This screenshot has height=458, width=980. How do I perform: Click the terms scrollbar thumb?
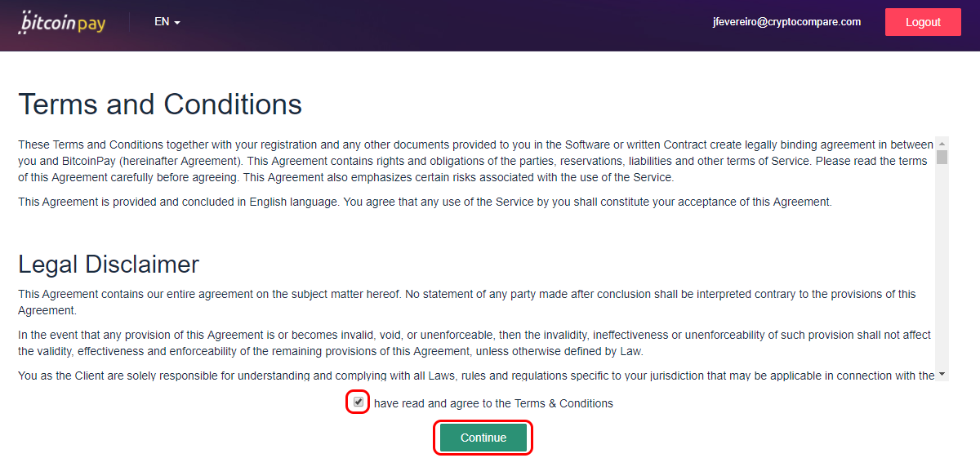coord(942,157)
